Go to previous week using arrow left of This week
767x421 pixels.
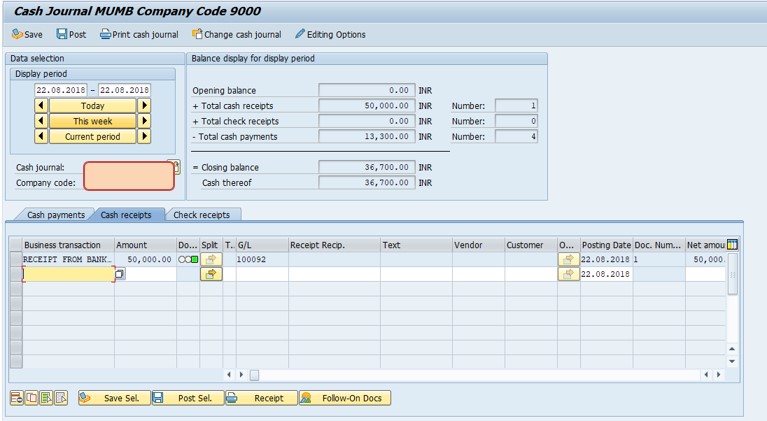[x=41, y=121]
